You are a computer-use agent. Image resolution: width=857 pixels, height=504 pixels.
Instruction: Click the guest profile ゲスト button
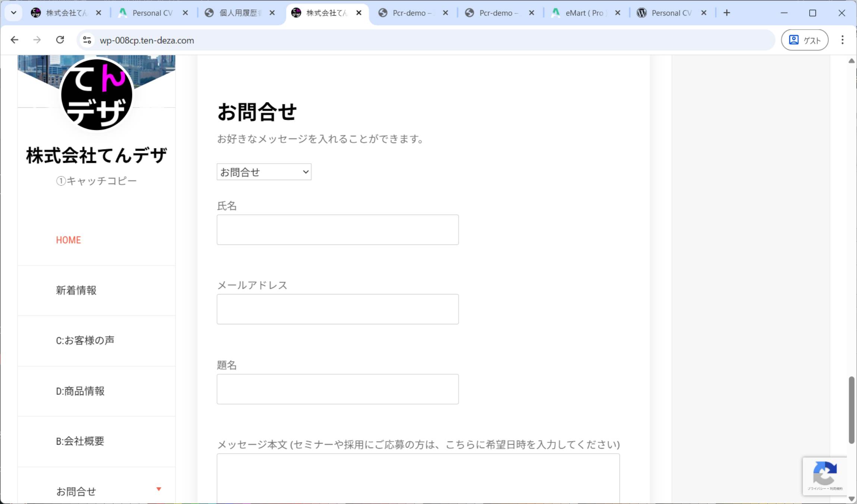pyautogui.click(x=804, y=40)
